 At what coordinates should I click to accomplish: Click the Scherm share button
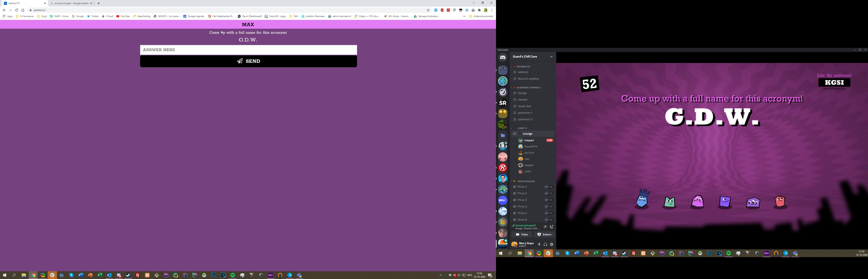tap(544, 234)
